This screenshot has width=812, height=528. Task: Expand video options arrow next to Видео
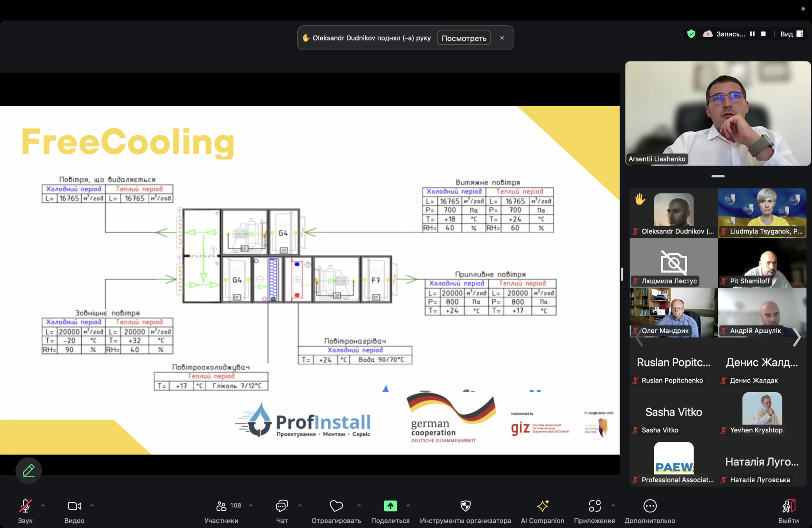[92, 505]
